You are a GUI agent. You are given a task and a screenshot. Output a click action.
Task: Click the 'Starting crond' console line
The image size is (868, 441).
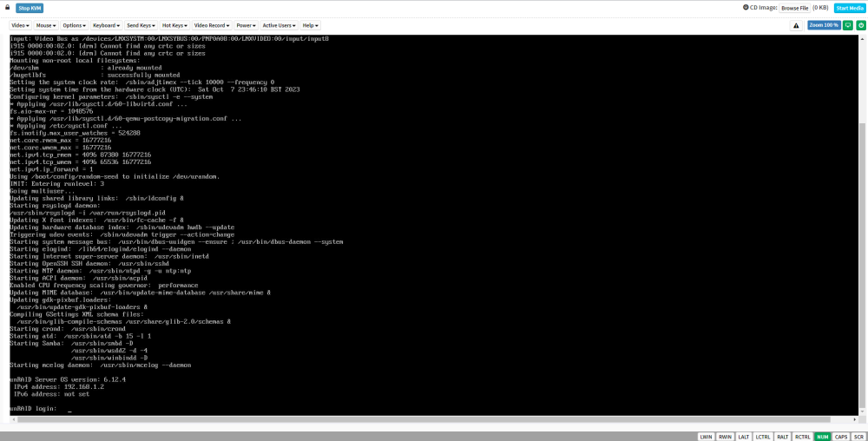[x=68, y=329]
